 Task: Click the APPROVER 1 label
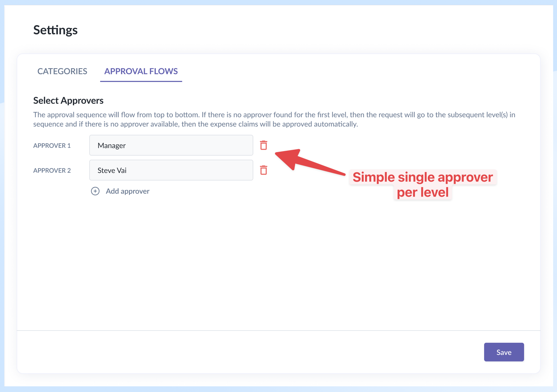(52, 145)
